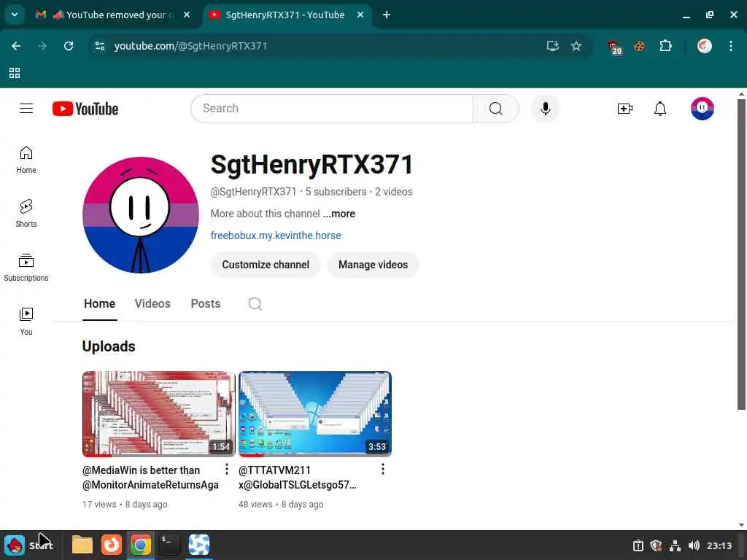The image size is (747, 560).
Task: Launch the orange Firefox-like taskbar icon
Action: pyautogui.click(x=112, y=545)
